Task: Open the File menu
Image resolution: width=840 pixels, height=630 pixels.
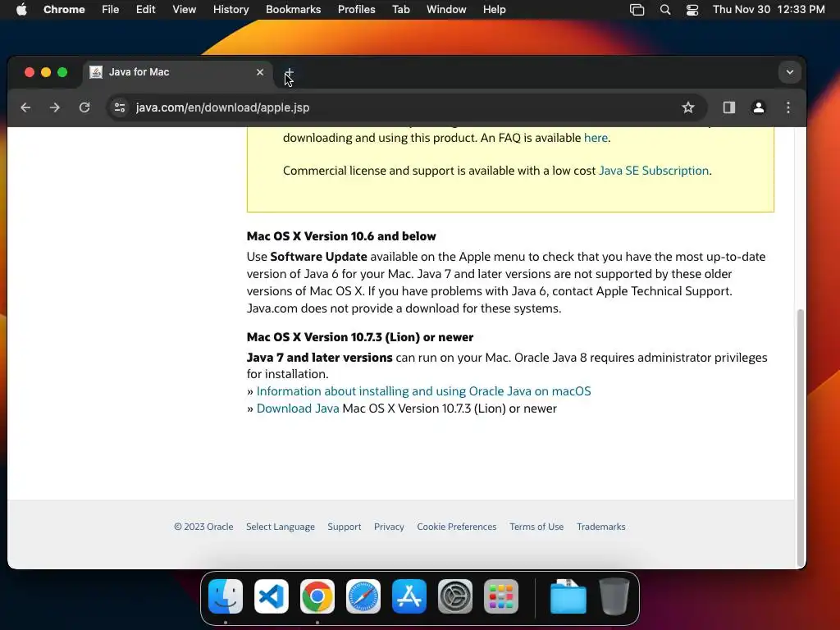Action: [111, 10]
